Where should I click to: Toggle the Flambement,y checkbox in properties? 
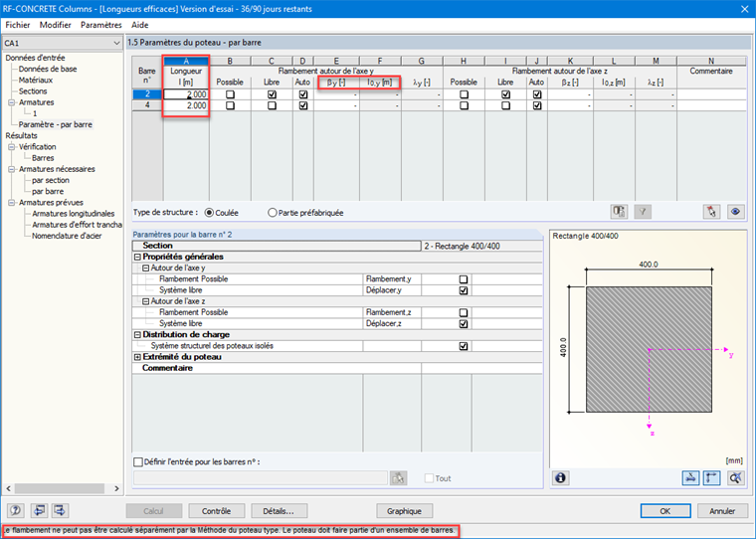pos(464,279)
